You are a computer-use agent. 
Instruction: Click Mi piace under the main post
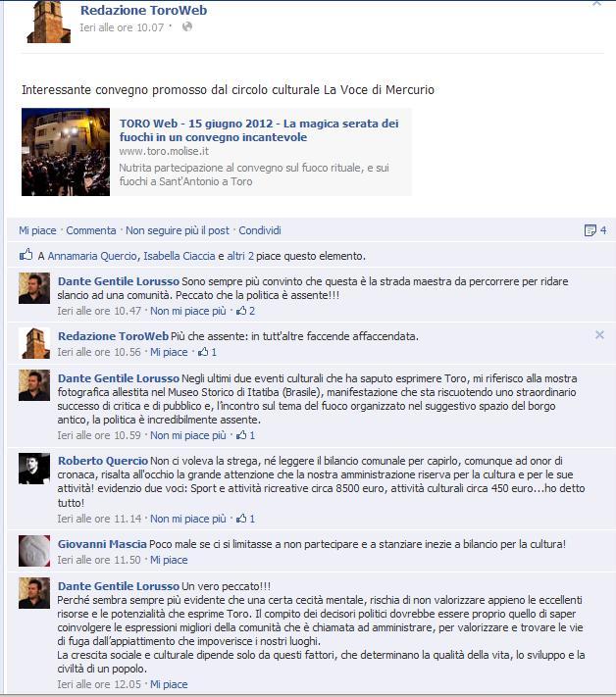(x=37, y=230)
